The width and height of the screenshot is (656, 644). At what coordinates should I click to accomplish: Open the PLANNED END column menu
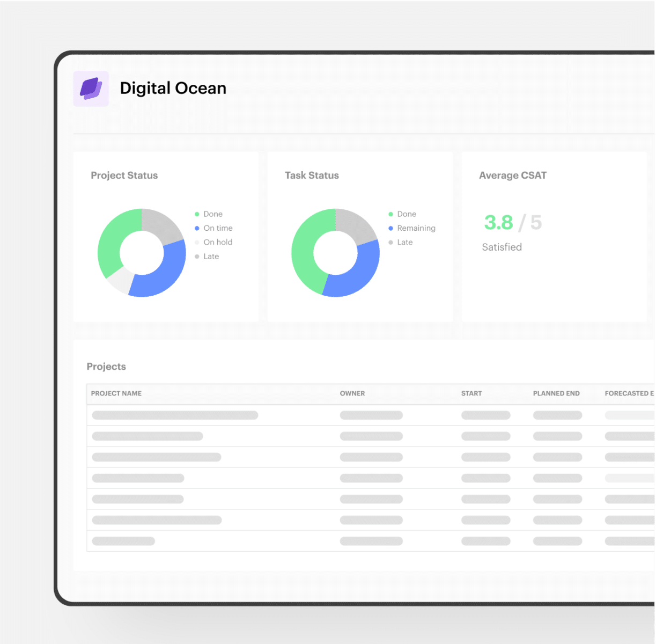[556, 393]
